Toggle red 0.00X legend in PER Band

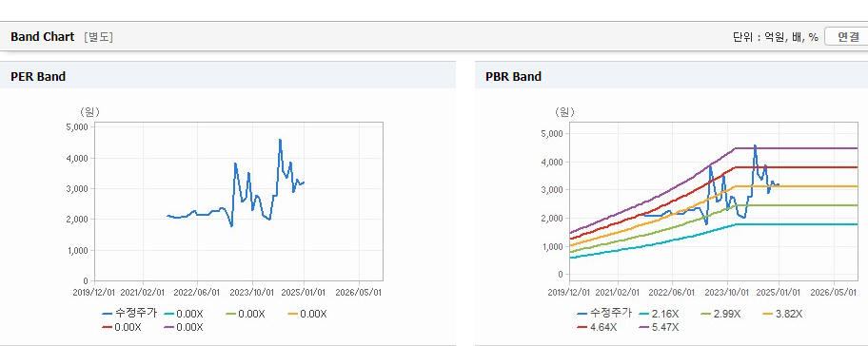[123, 327]
